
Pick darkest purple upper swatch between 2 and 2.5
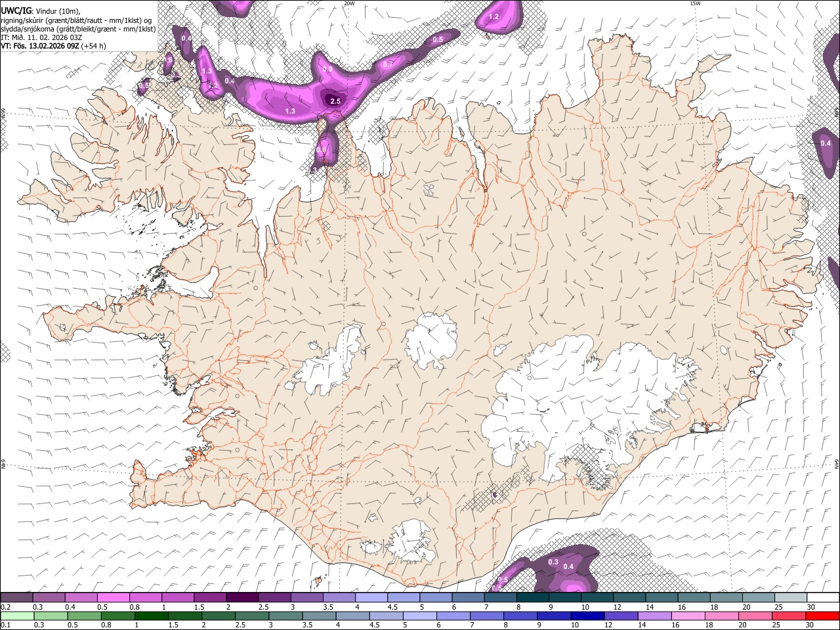pyautogui.click(x=241, y=597)
